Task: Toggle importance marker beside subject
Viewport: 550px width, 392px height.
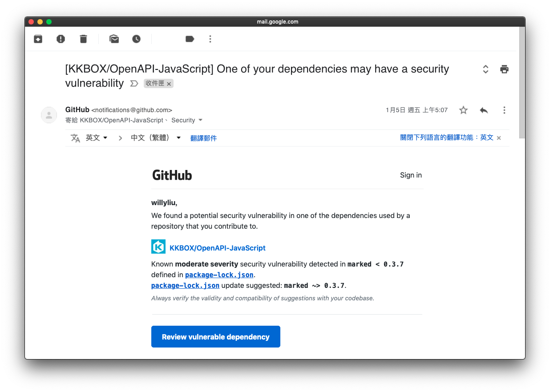Action: tap(134, 83)
